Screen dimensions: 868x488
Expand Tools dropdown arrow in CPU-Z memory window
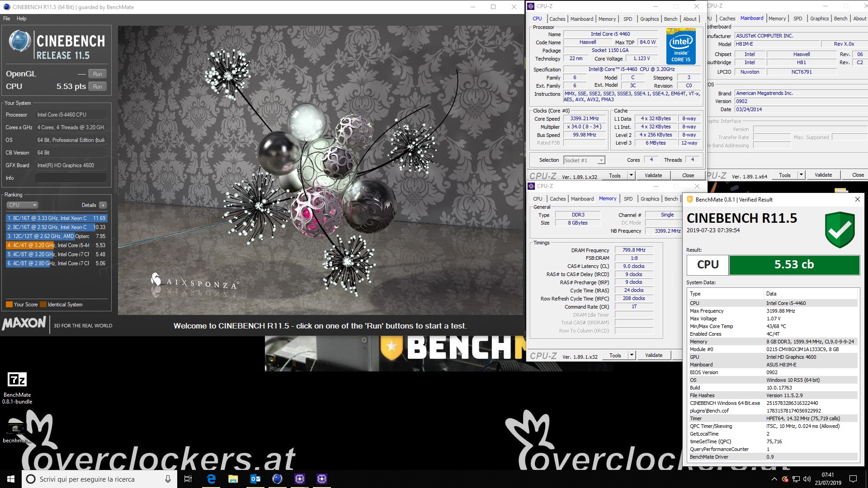pos(632,355)
